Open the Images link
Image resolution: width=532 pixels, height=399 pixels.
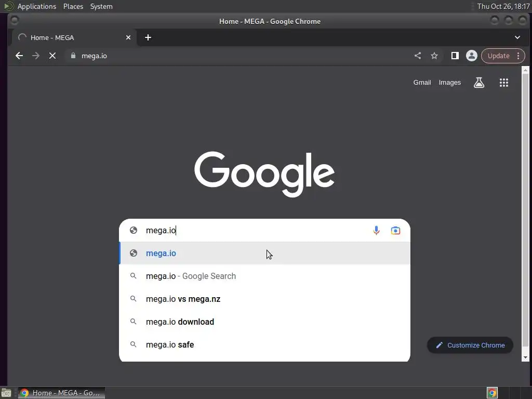pyautogui.click(x=449, y=83)
